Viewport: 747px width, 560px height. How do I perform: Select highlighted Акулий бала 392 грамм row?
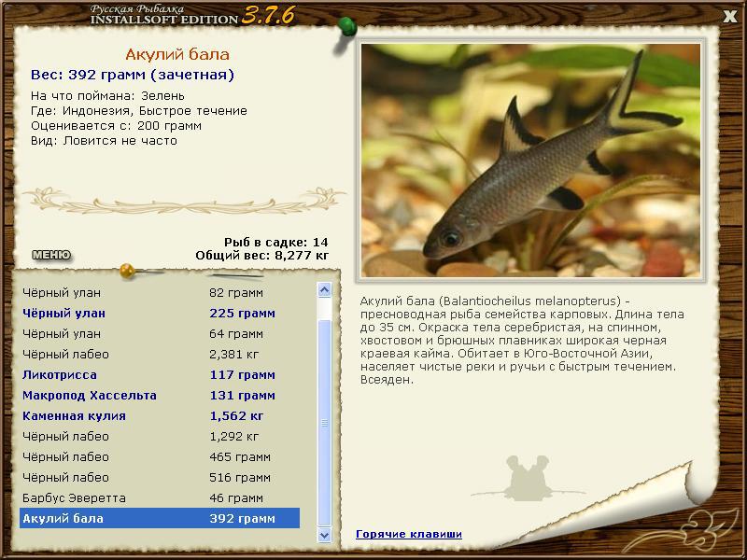coord(160,518)
